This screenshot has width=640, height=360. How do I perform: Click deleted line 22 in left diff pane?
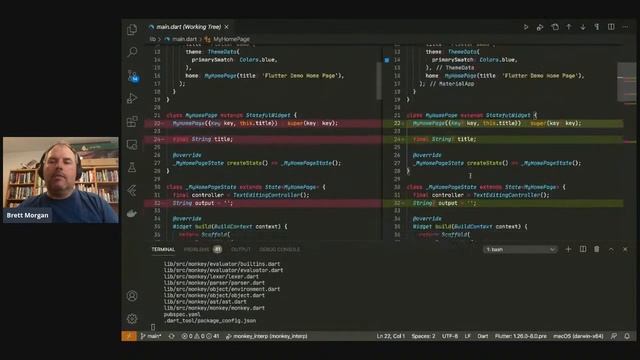point(263,123)
